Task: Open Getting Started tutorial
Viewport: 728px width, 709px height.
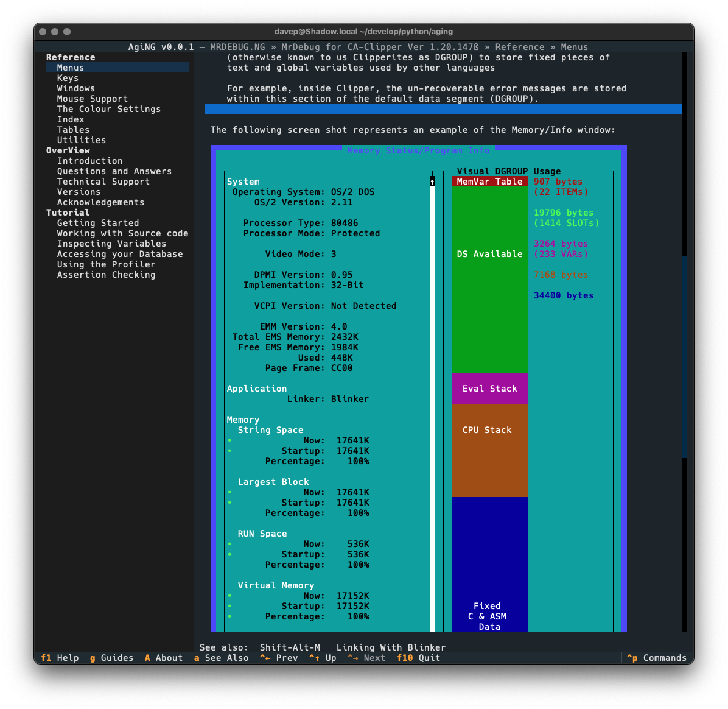Action: pyautogui.click(x=98, y=223)
